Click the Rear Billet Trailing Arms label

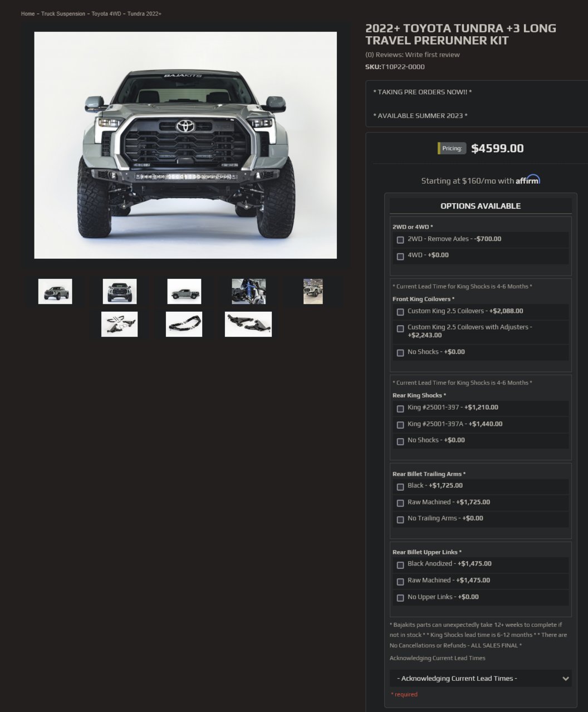pos(429,474)
